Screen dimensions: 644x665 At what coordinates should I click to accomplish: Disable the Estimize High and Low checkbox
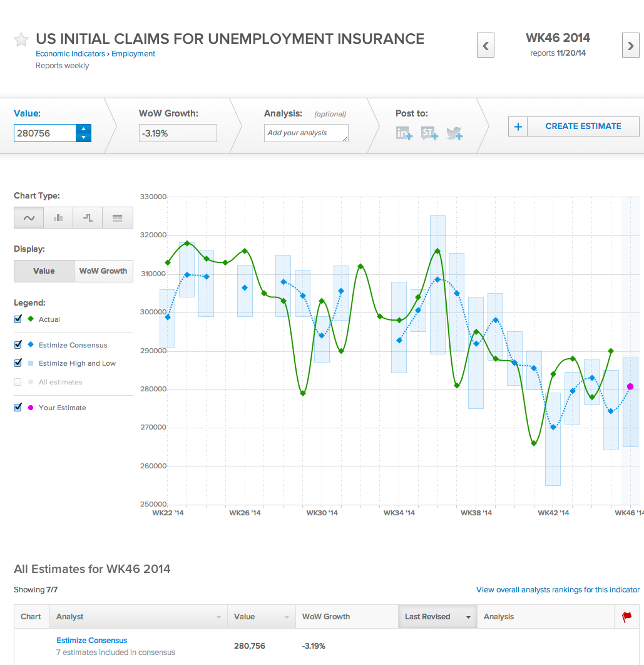click(x=18, y=363)
